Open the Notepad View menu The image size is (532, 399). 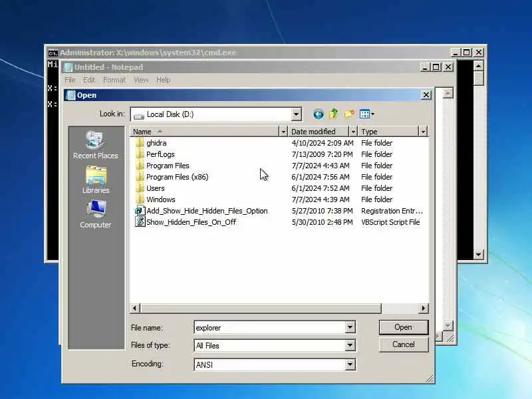pyautogui.click(x=141, y=80)
